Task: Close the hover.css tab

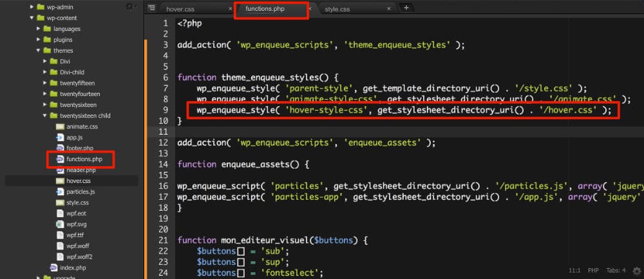Action: (x=230, y=8)
